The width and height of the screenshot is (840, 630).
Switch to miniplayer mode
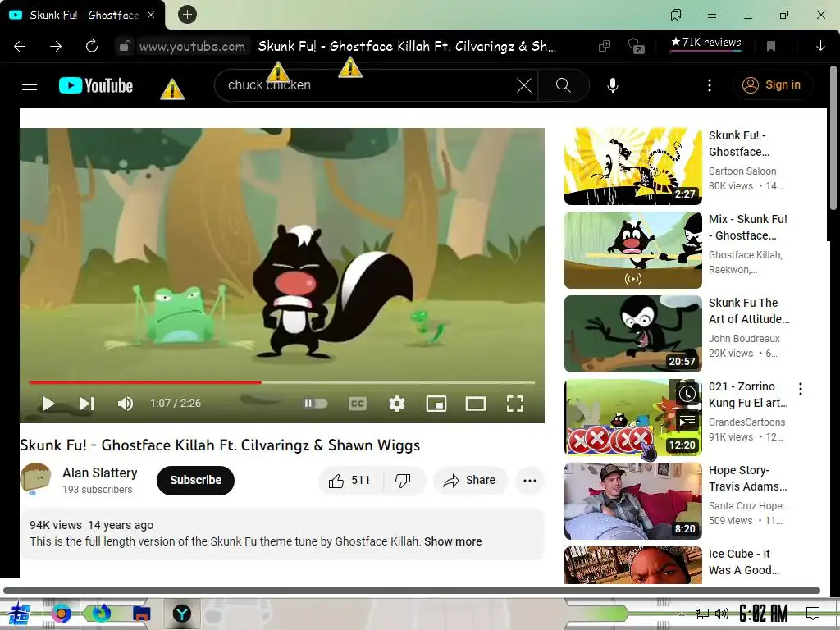(x=436, y=404)
